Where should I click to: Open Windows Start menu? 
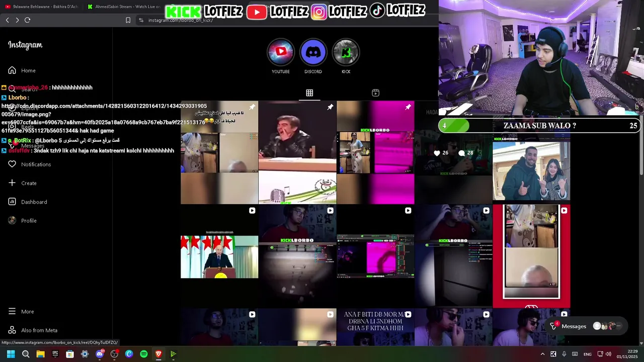pyautogui.click(x=11, y=354)
